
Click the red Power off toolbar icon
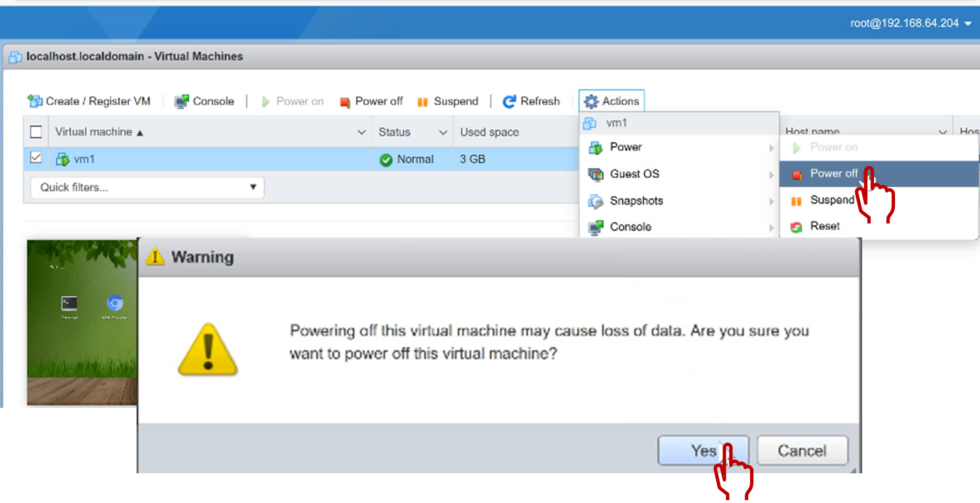pyautogui.click(x=345, y=102)
